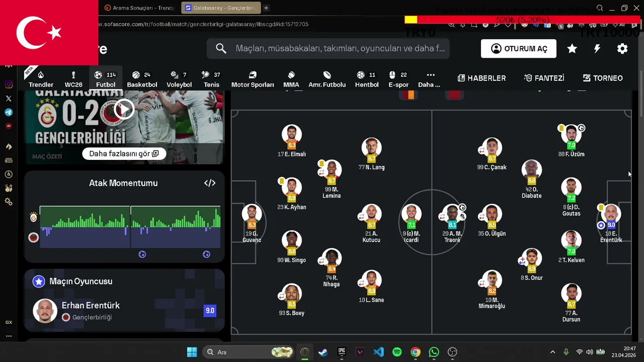Select goalkeeper E. Erentürk on the pitch
The image size is (644, 362).
(611, 224)
